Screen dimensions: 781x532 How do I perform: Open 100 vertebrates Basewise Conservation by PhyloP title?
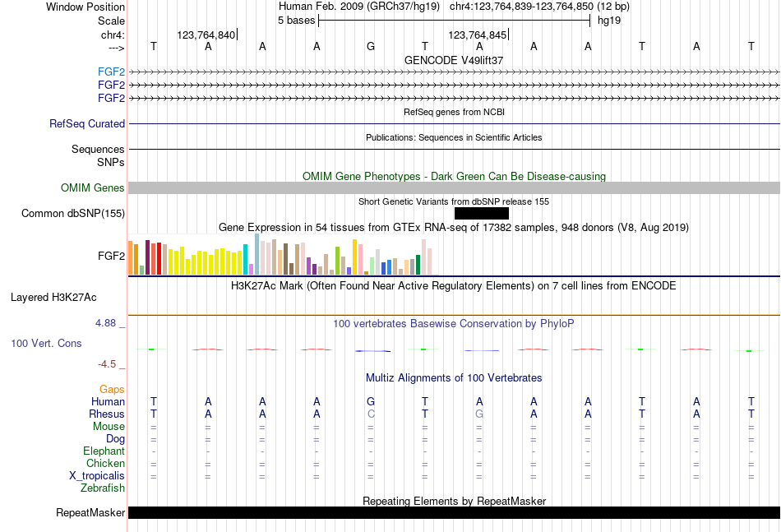coord(454,324)
